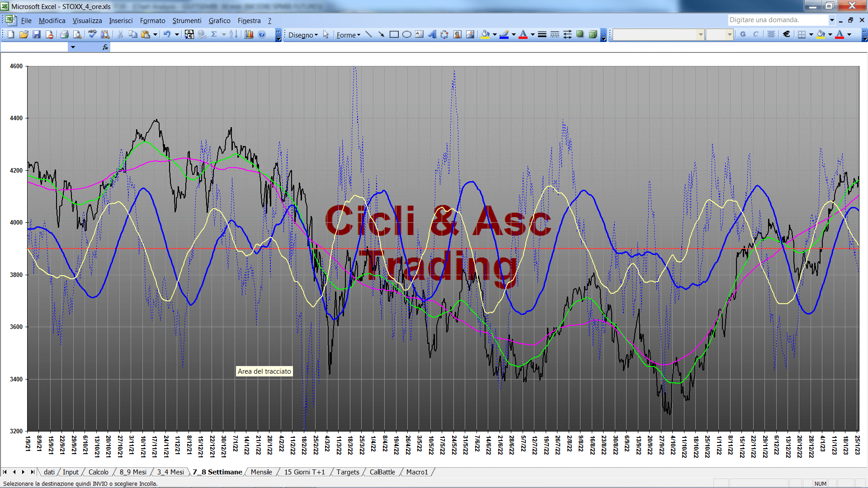Go to last sheet navigation arrow
The image size is (868, 488).
click(32, 472)
